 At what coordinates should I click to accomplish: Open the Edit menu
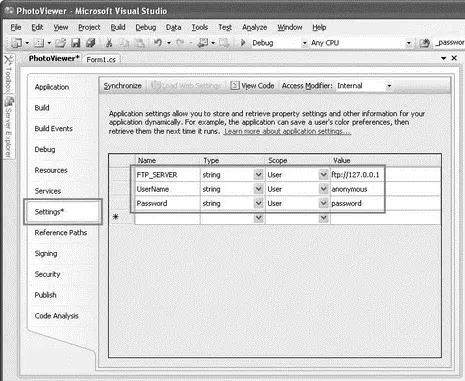click(x=37, y=27)
